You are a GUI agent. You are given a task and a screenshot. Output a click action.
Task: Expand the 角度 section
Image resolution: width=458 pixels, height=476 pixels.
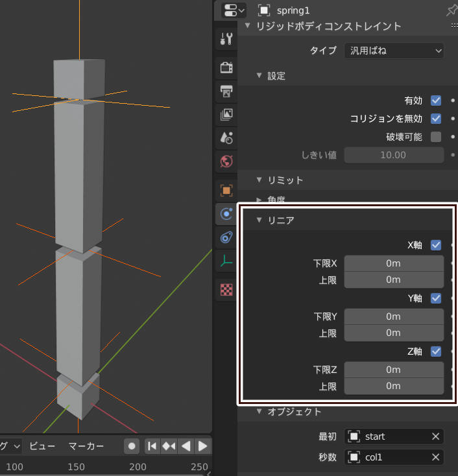tap(259, 200)
